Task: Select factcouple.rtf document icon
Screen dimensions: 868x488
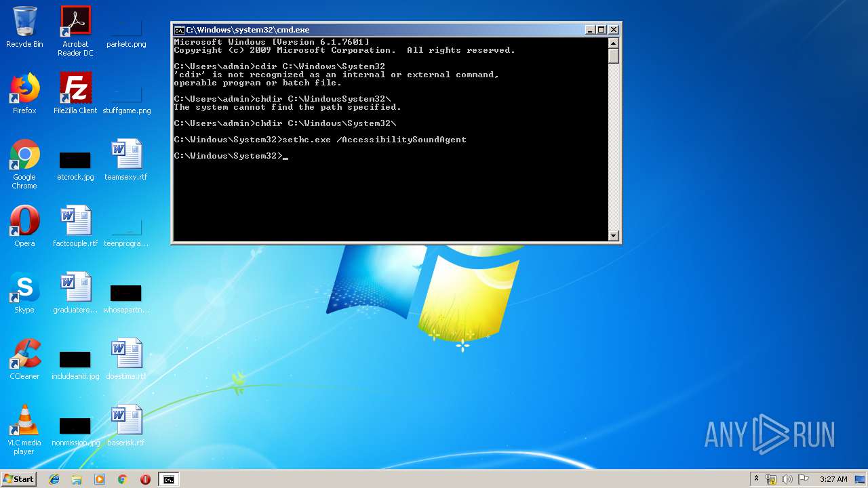Action: [x=75, y=226]
